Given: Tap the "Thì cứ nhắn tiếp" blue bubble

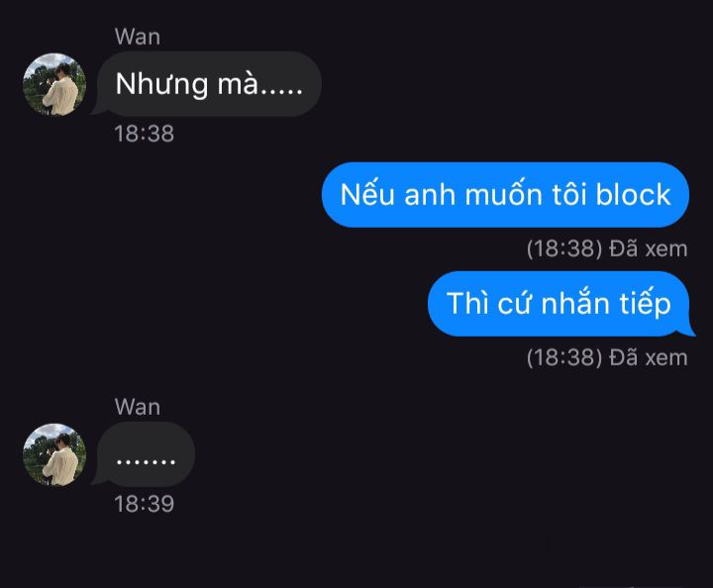Looking at the screenshot, I should (559, 304).
